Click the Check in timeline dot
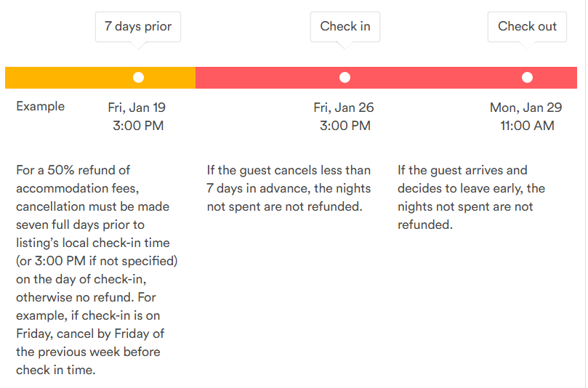This screenshot has height=388, width=588. click(345, 78)
